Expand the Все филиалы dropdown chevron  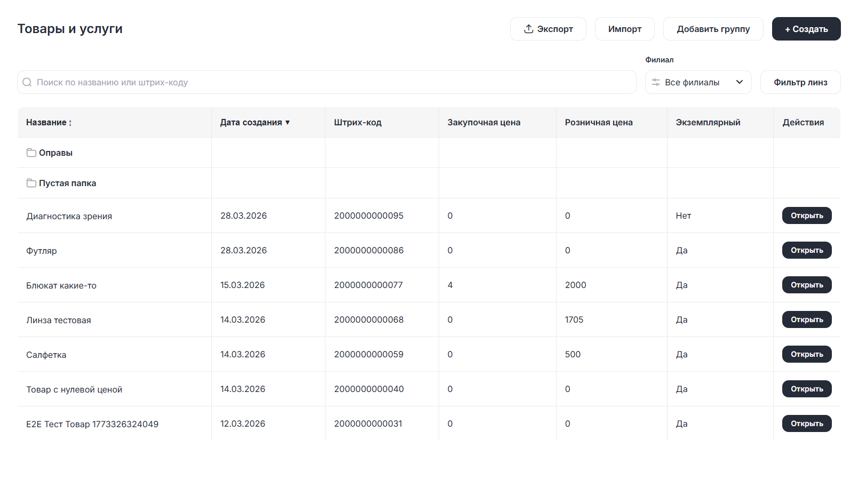740,82
